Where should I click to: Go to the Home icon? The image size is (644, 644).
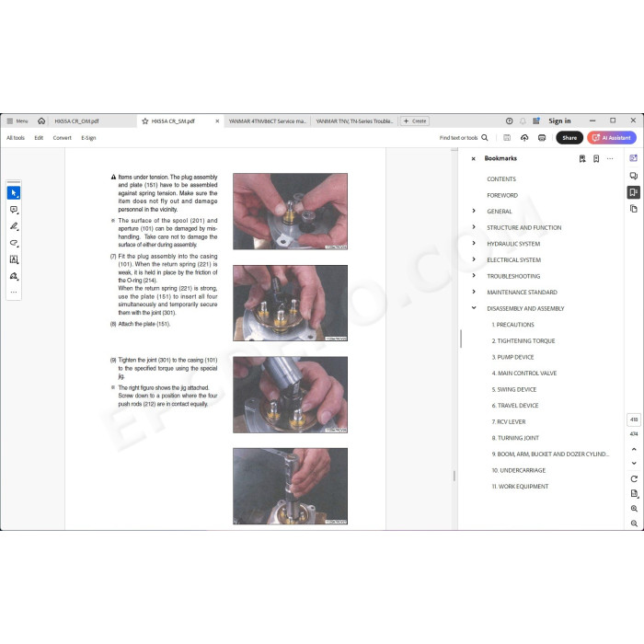[41, 121]
